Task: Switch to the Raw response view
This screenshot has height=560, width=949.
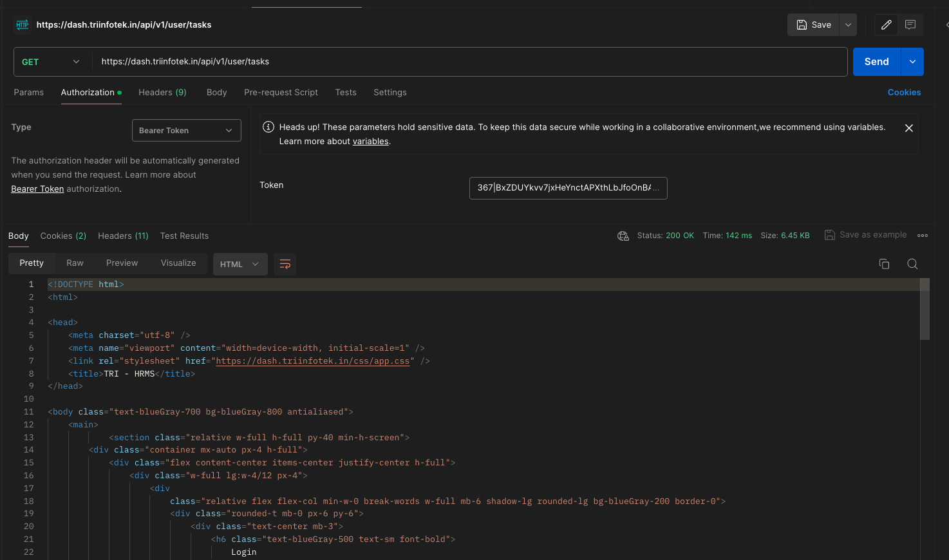Action: pos(75,263)
